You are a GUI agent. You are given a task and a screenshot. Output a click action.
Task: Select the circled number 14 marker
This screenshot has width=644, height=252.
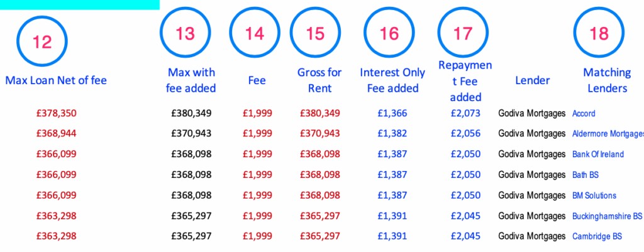pyautogui.click(x=255, y=34)
